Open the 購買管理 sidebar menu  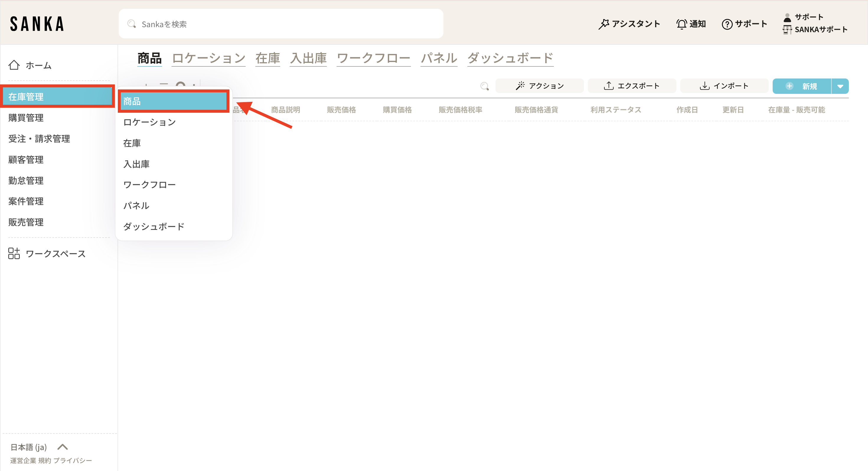click(x=26, y=117)
